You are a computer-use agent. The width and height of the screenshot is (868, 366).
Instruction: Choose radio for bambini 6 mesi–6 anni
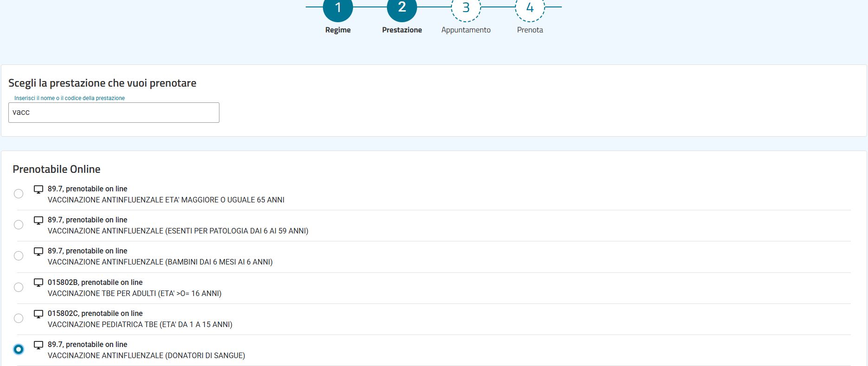pos(19,256)
